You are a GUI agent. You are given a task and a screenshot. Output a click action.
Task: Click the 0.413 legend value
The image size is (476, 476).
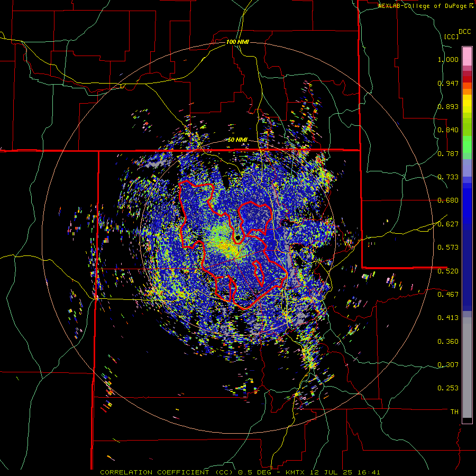tap(448, 318)
